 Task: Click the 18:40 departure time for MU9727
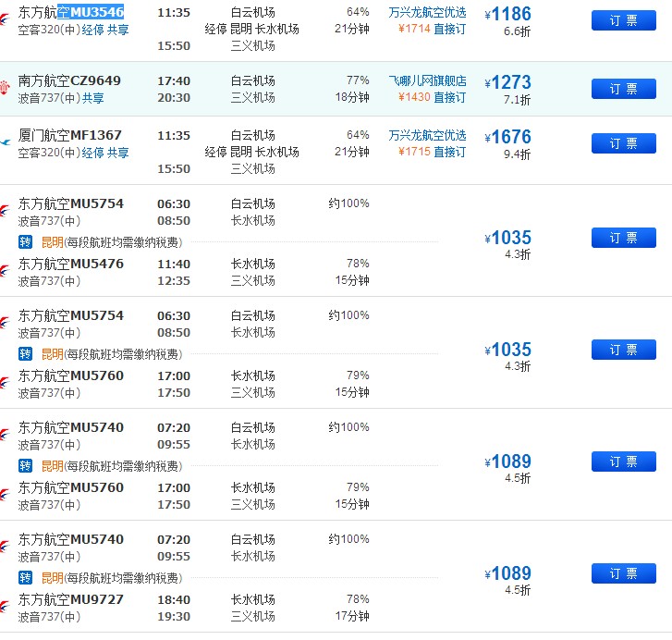174,599
